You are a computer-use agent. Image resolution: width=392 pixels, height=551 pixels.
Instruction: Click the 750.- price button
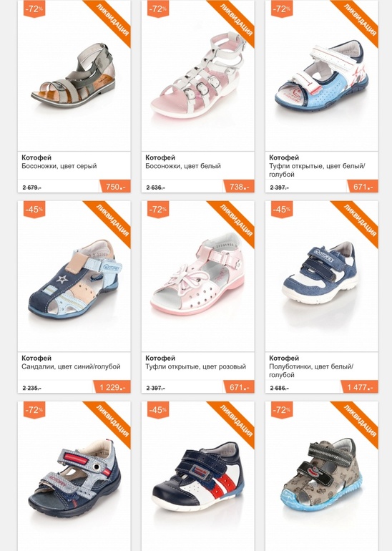pyautogui.click(x=115, y=187)
